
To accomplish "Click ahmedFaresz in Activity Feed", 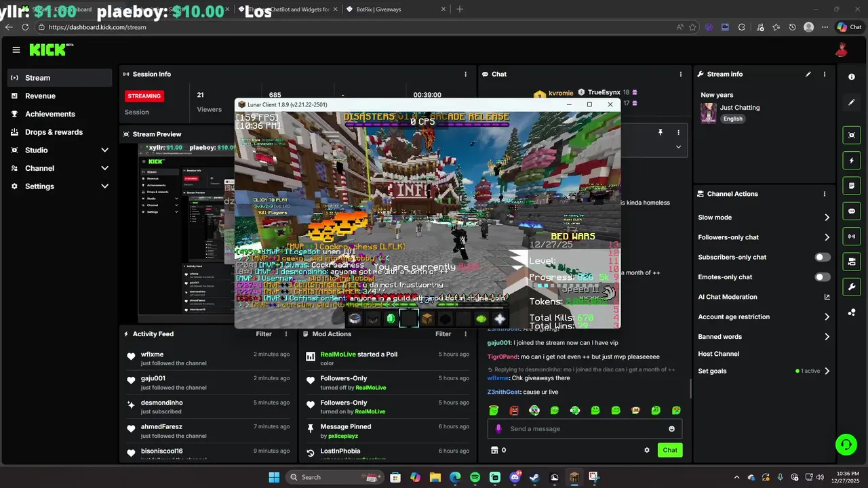I will pyautogui.click(x=161, y=427).
